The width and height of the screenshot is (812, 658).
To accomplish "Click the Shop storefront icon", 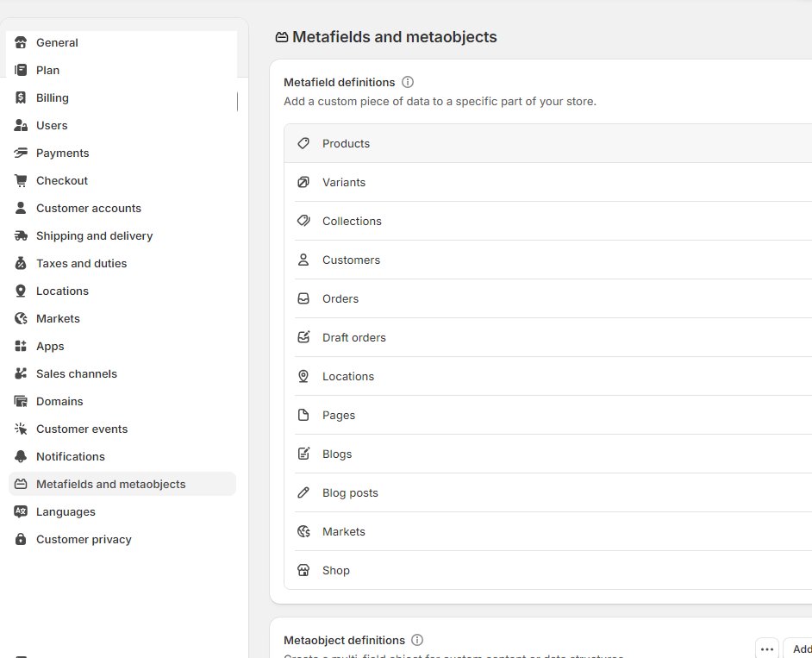I will [x=303, y=571].
